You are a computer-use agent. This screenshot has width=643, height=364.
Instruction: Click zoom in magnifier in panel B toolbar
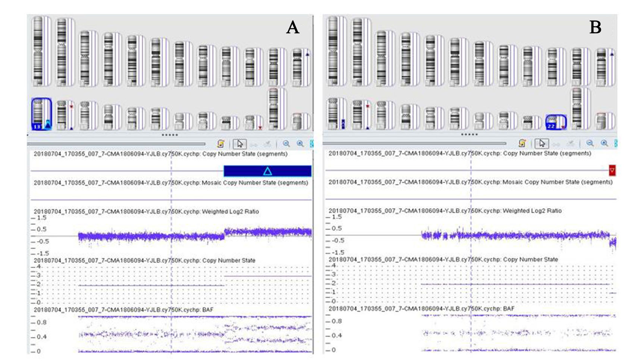coord(604,143)
